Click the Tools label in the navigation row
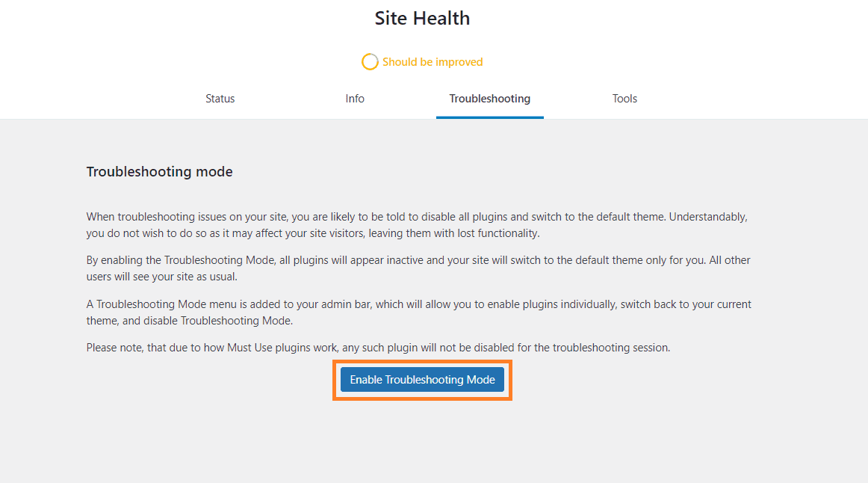Viewport: 868px width, 483px height. (624, 98)
